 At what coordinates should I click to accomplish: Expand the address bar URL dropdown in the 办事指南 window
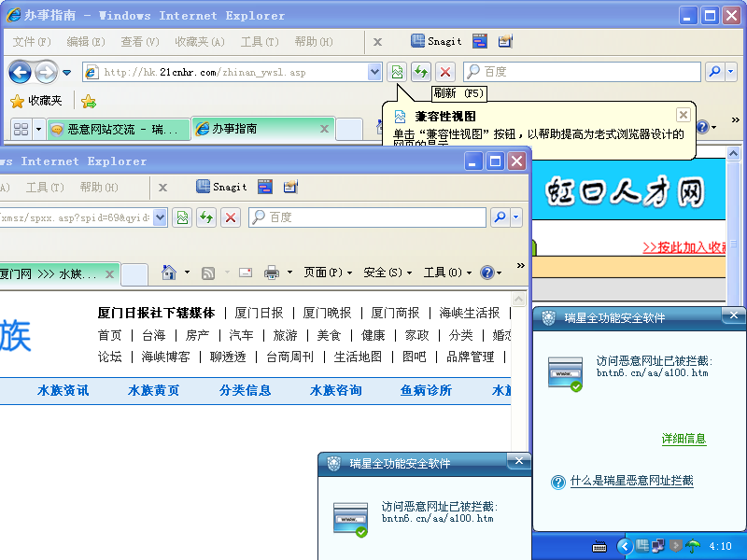point(375,72)
